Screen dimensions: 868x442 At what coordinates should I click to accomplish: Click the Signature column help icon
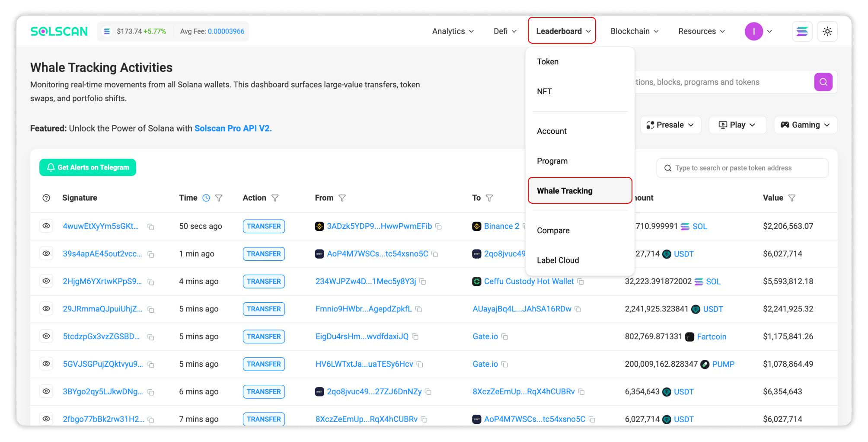pyautogui.click(x=46, y=198)
